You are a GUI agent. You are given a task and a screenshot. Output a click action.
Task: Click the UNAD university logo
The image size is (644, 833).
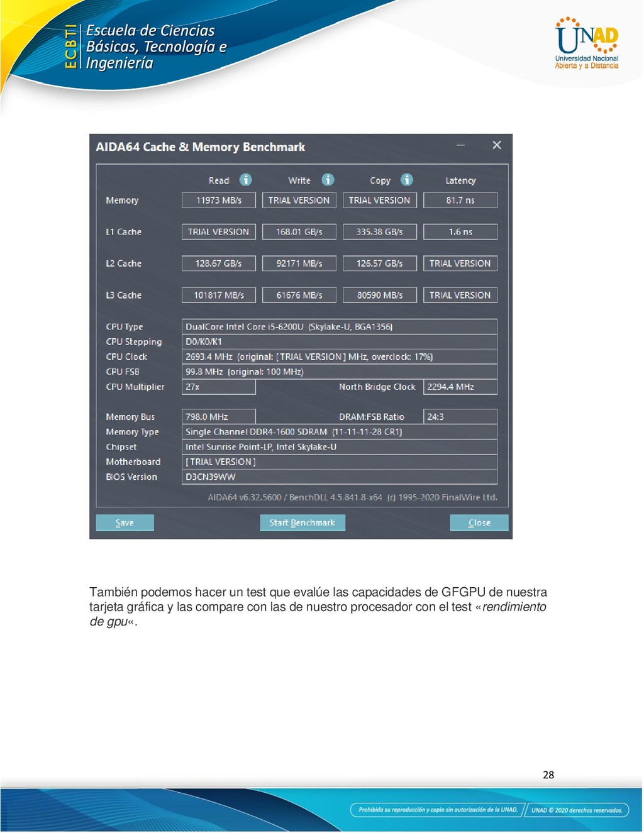coord(587,43)
